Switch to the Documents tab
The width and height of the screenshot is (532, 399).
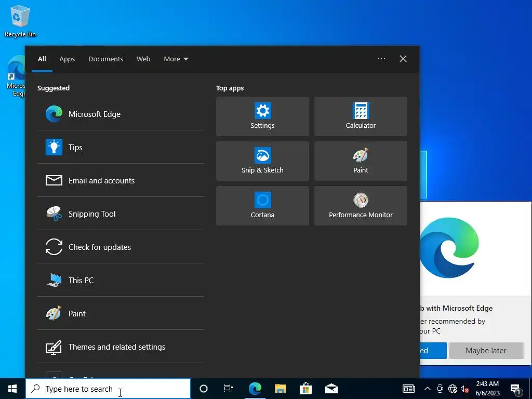click(x=106, y=59)
